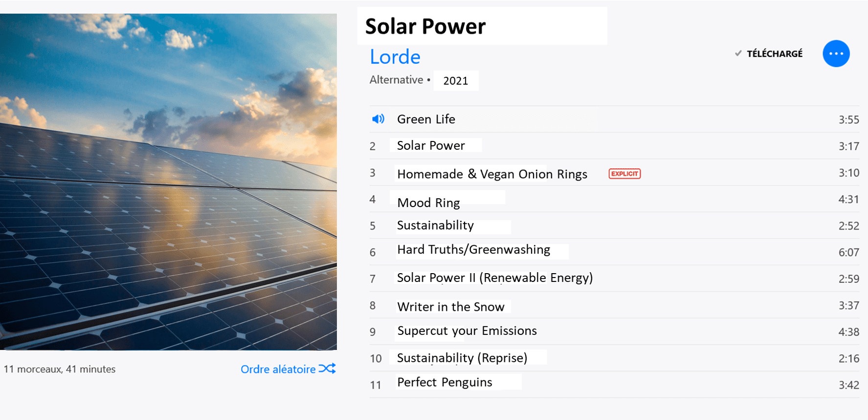
Task: Open the blue three-dots more options button
Action: [x=836, y=53]
